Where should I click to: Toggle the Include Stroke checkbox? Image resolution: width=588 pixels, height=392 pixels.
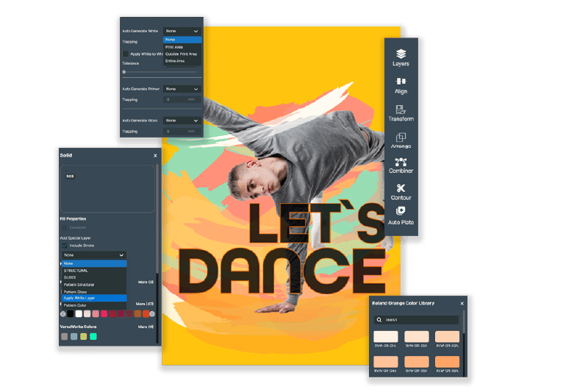click(x=64, y=245)
